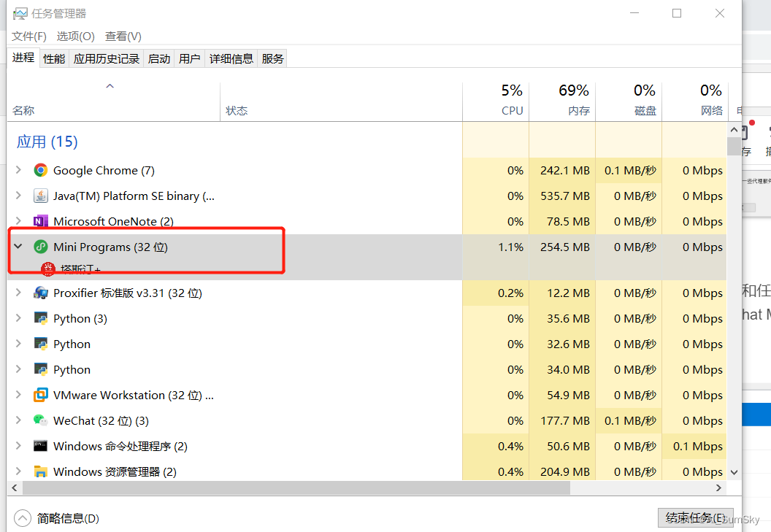Screen dimensions: 771x532
Task: Sort by the 磁盘 column header
Action: [x=629, y=101]
